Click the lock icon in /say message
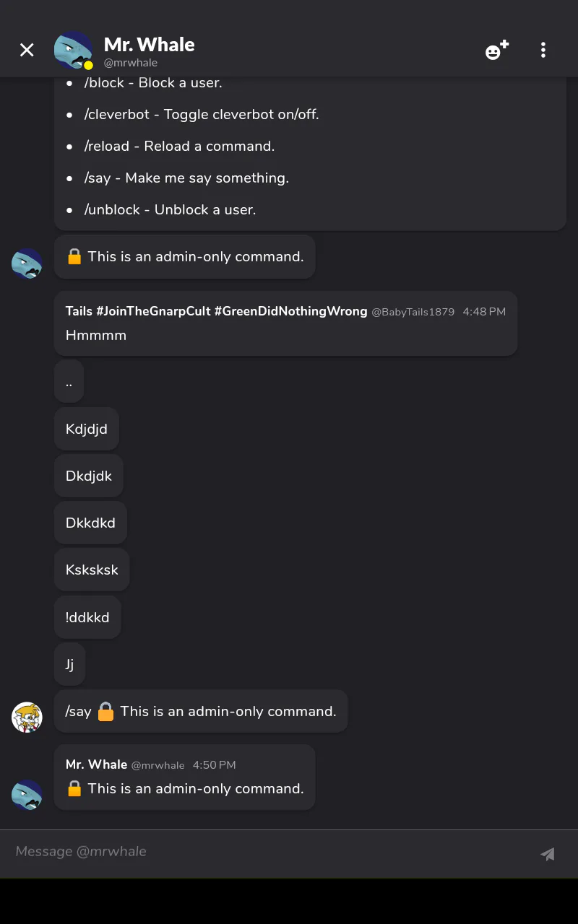The width and height of the screenshot is (578, 924). (105, 712)
